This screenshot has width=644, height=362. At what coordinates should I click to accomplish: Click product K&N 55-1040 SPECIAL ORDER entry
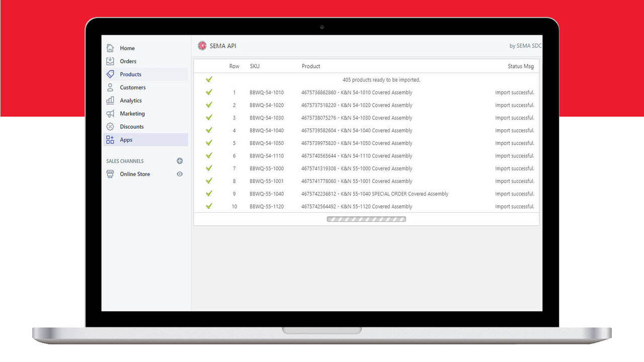[x=375, y=194]
